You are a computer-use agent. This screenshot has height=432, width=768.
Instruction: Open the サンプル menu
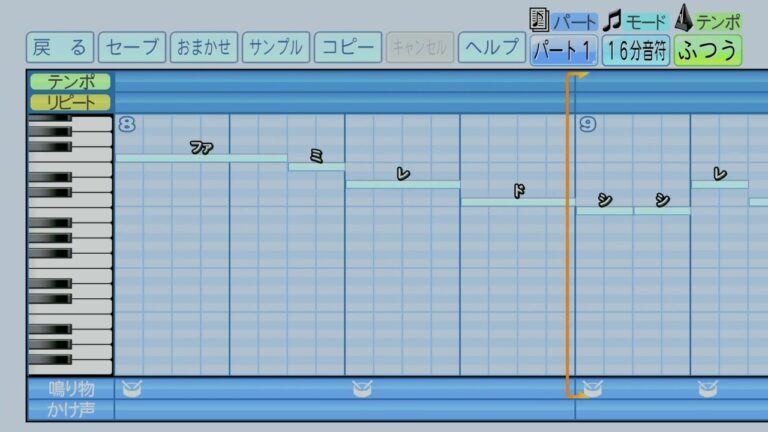point(275,47)
